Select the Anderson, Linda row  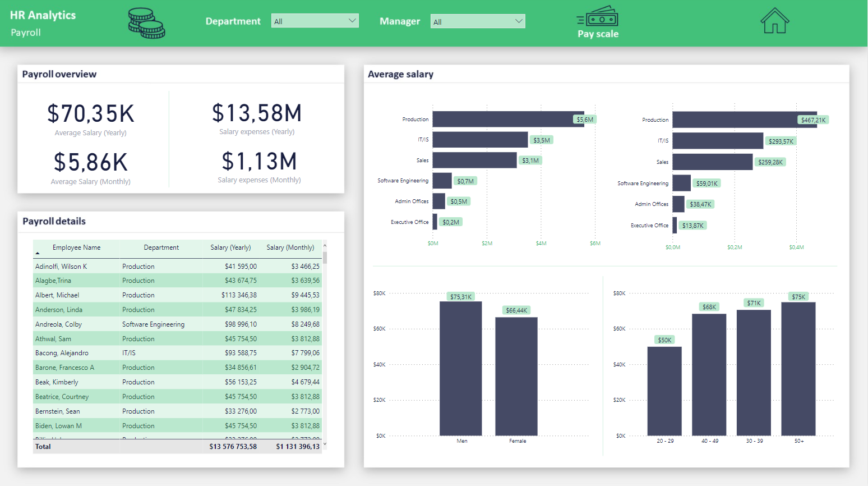(177, 310)
